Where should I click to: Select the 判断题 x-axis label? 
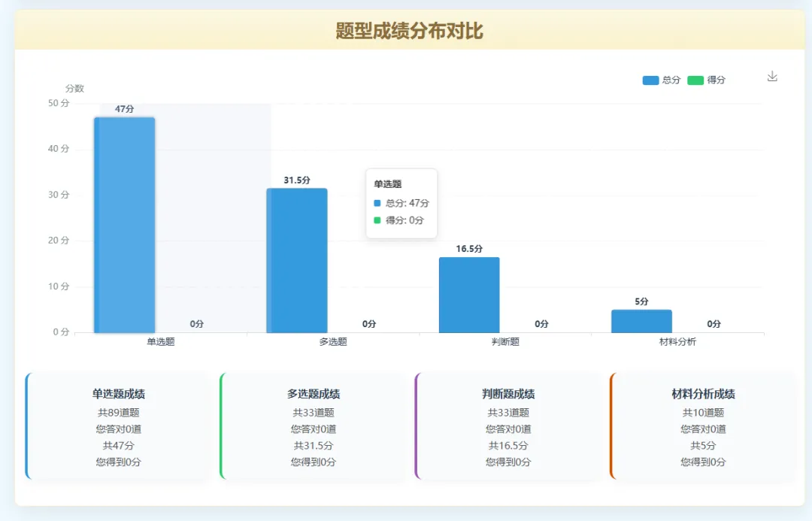pyautogui.click(x=505, y=342)
